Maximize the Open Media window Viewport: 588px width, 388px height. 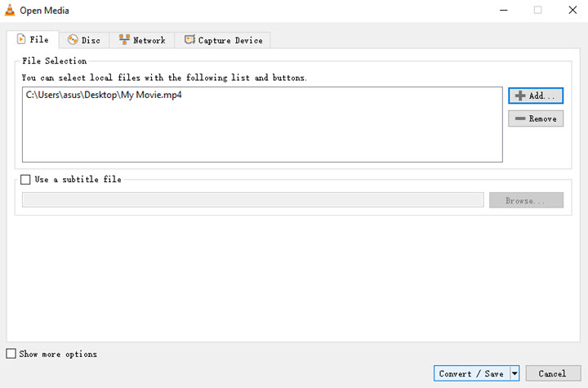pos(537,11)
